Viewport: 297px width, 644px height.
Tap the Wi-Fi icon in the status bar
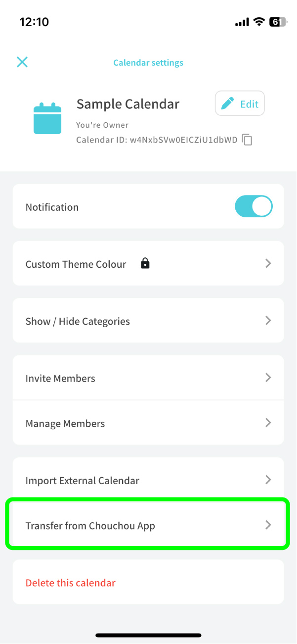[258, 22]
